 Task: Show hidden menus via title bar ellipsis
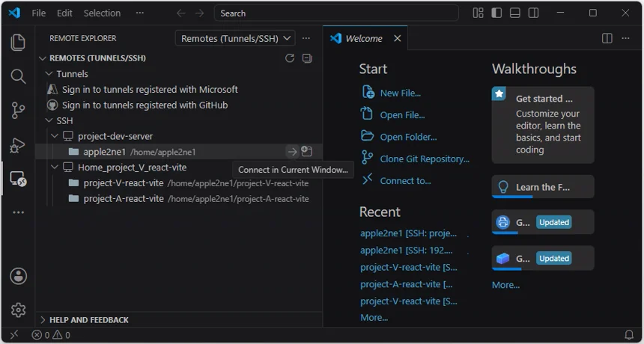(140, 13)
